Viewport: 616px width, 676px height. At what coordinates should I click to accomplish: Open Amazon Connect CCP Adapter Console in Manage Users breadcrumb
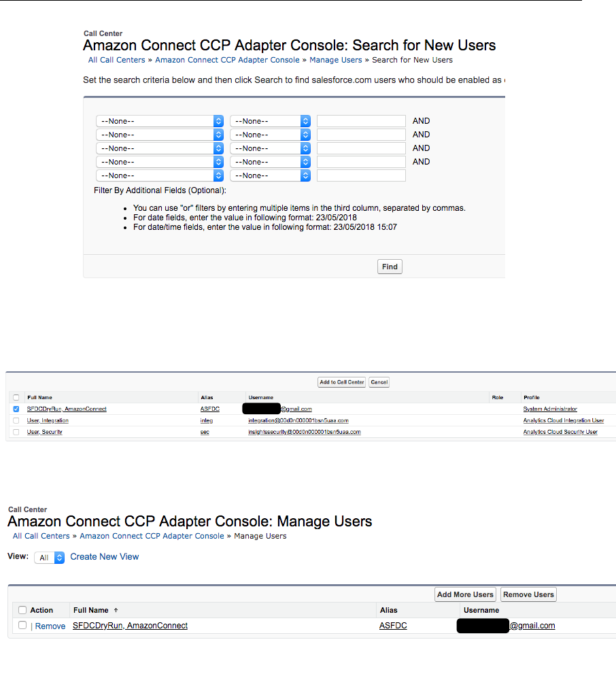152,536
